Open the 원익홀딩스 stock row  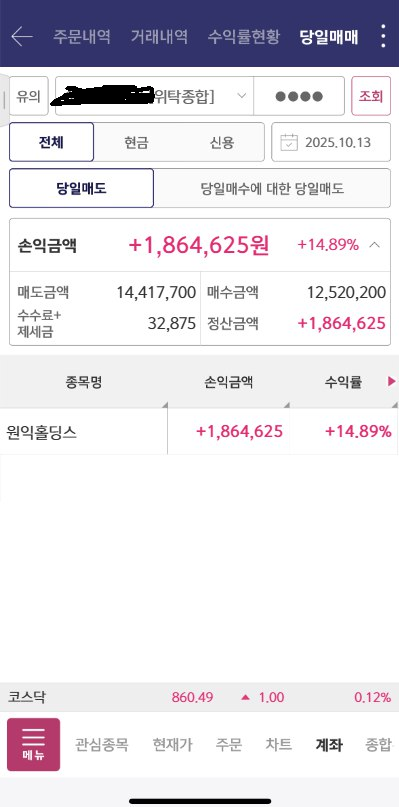(199, 431)
